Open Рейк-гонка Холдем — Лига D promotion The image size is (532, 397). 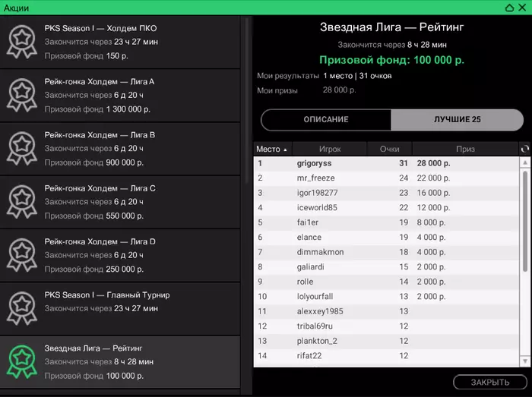pos(120,255)
